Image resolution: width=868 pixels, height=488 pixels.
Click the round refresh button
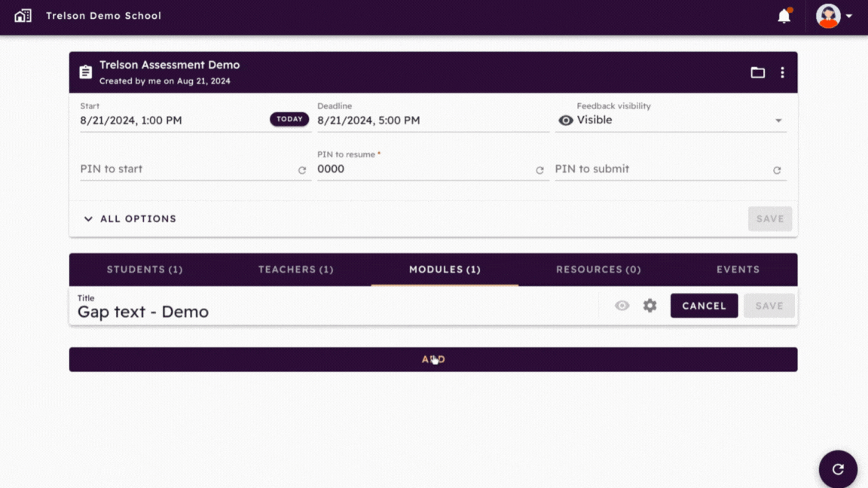838,469
